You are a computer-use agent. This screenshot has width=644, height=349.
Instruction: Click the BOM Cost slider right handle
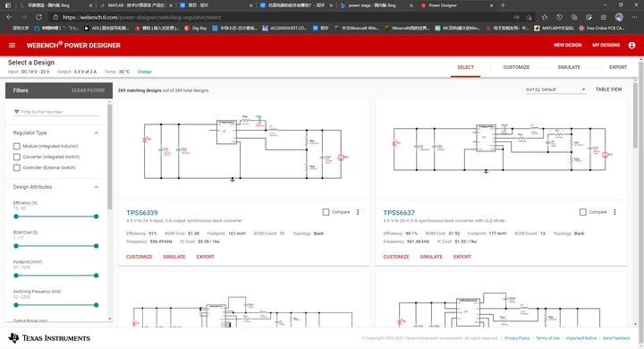pos(96,246)
